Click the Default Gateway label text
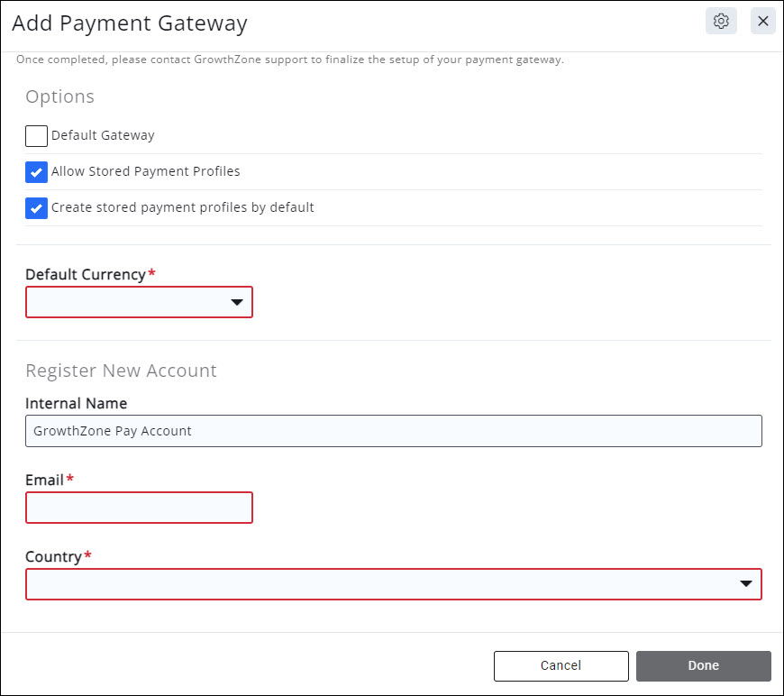The image size is (784, 696). [x=103, y=135]
